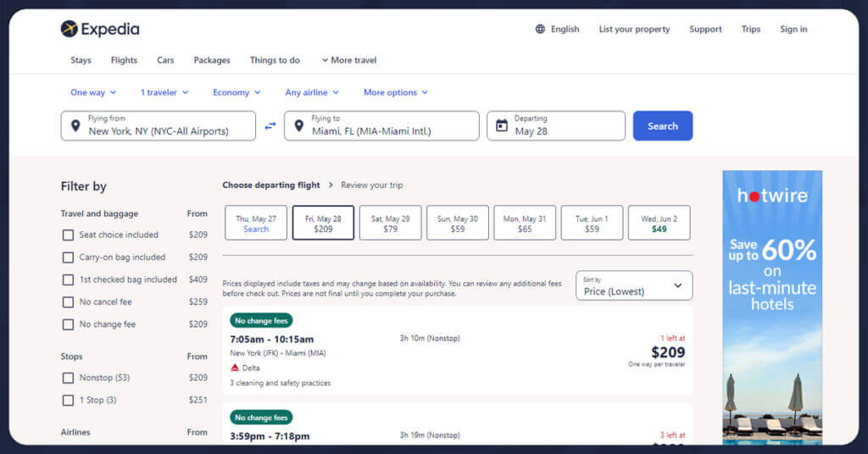The height and width of the screenshot is (454, 868).
Task: Click the chevron beside Choose departing flight
Action: [331, 185]
